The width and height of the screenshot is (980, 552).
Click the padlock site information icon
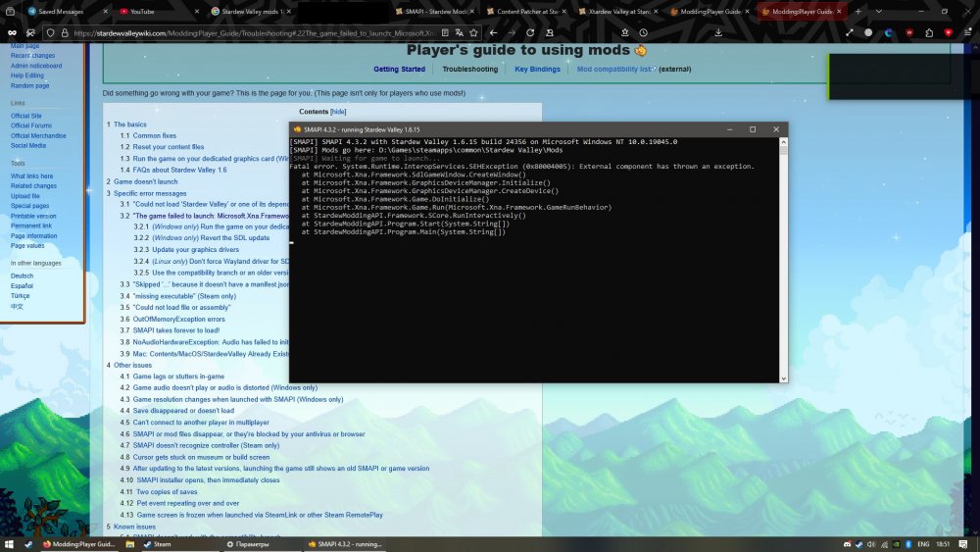[65, 32]
